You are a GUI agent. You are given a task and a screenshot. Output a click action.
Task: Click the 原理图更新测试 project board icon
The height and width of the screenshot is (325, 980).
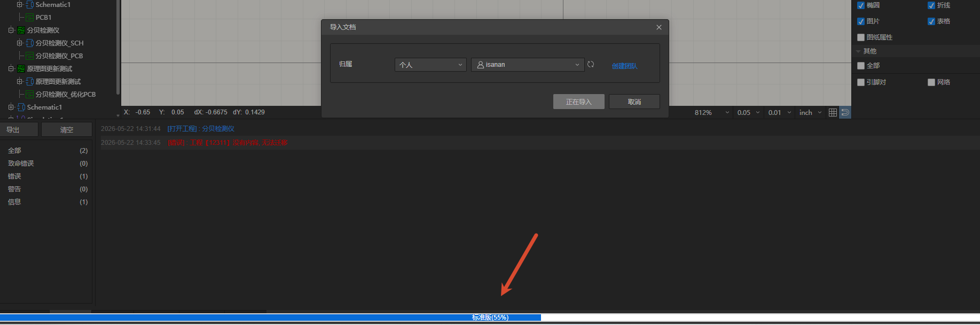[21, 69]
